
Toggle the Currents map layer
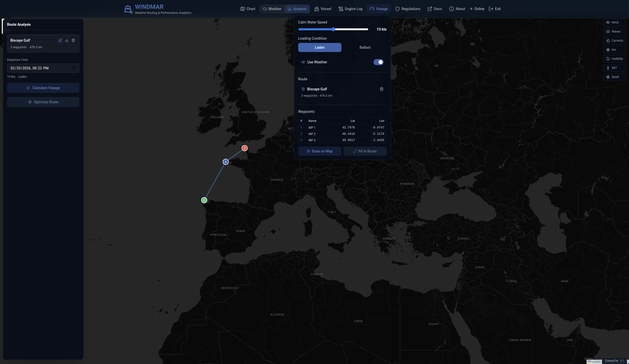[614, 41]
